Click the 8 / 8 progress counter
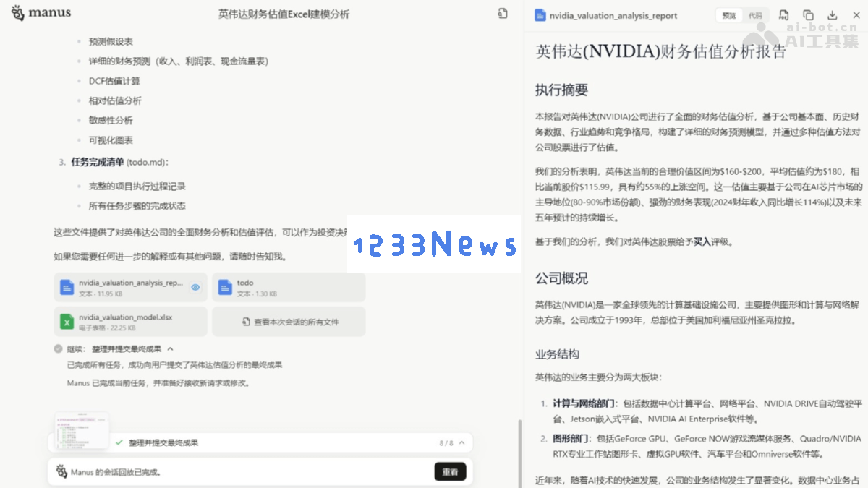The width and height of the screenshot is (868, 488). pyautogui.click(x=446, y=442)
